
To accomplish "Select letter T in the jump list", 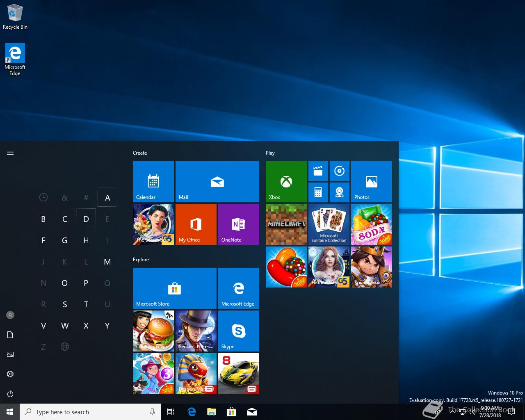I will click(x=86, y=304).
